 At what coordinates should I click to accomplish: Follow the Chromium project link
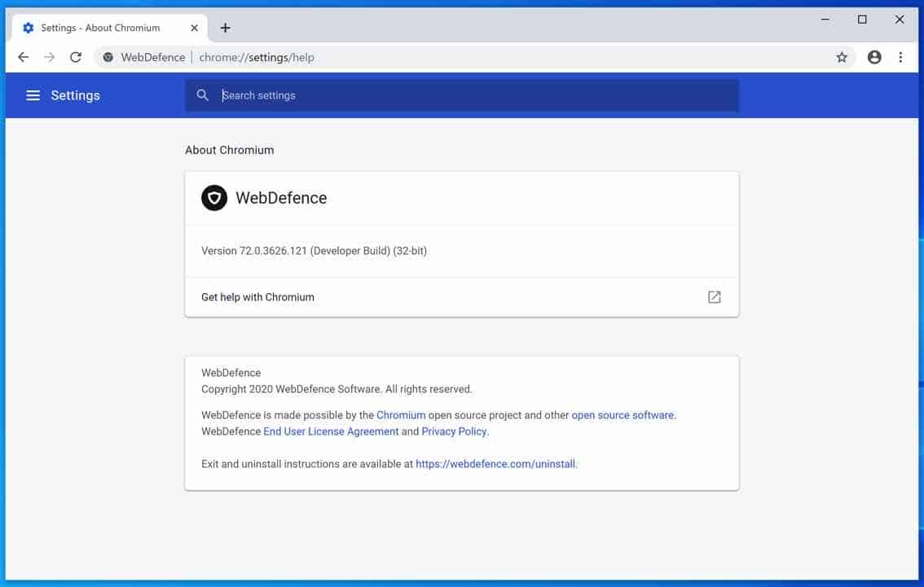[401, 415]
